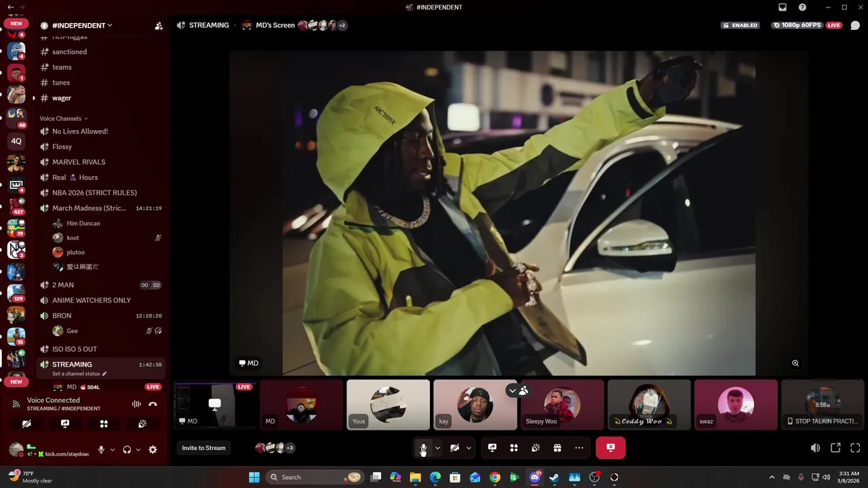This screenshot has height=488, width=868.
Task: Open activities icon in left voice panel
Action: click(104, 424)
